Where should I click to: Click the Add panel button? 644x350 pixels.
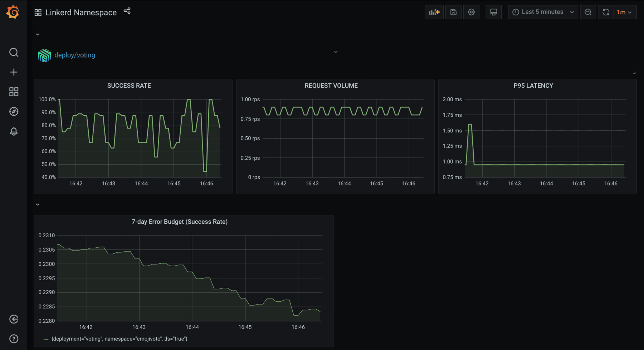pyautogui.click(x=434, y=12)
